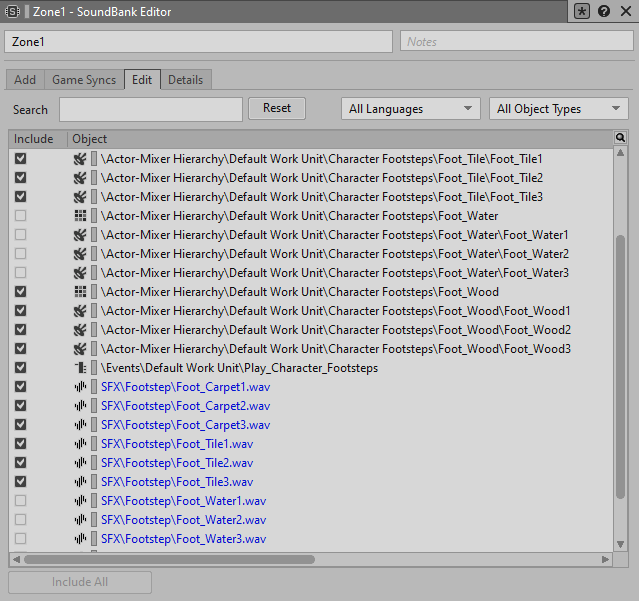Image resolution: width=639 pixels, height=601 pixels.
Task: Open the Details tab
Action: (x=185, y=80)
